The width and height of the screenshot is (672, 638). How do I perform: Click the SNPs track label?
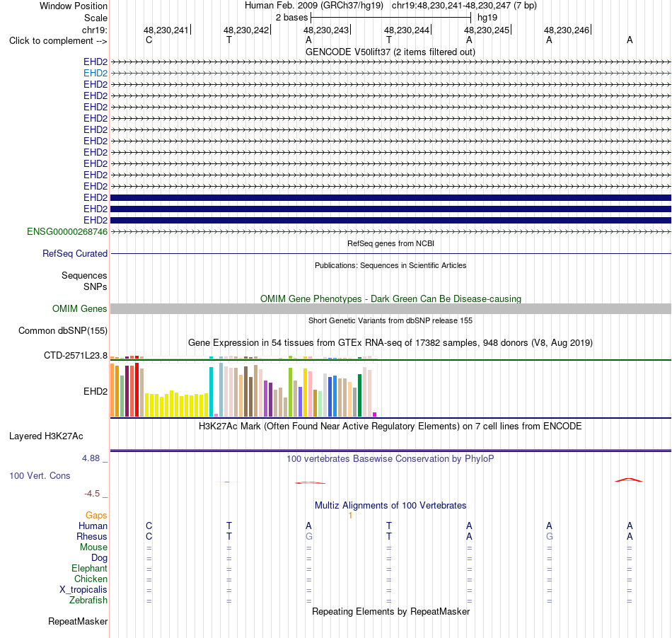point(95,286)
